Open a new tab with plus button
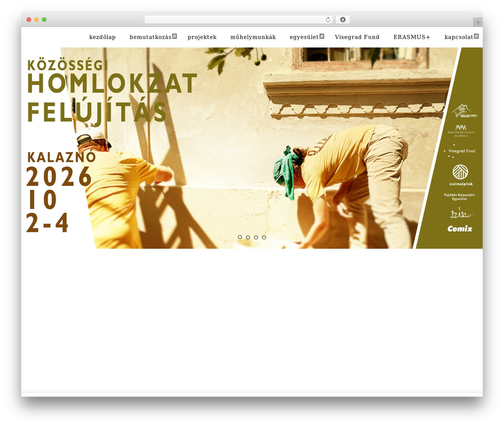This screenshot has height=427, width=504. click(x=478, y=22)
